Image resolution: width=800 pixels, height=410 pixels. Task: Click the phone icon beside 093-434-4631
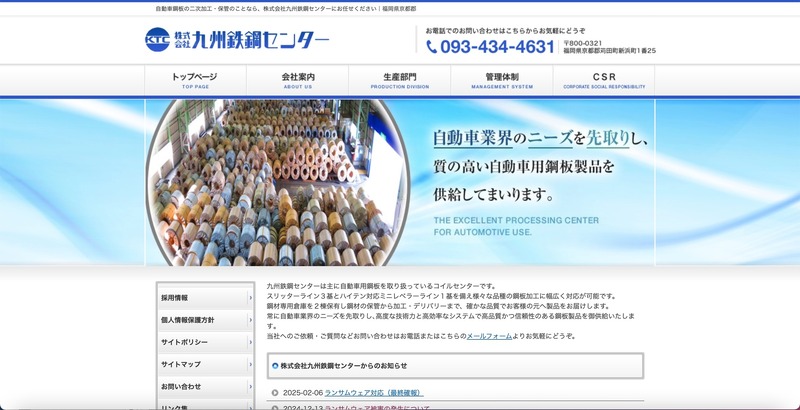(432, 46)
